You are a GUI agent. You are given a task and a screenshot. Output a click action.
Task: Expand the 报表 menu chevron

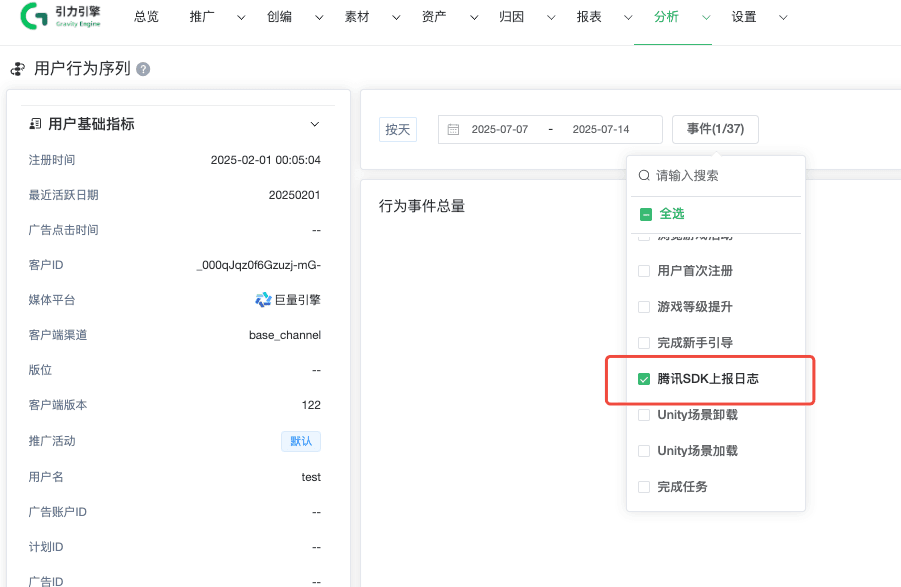pyautogui.click(x=628, y=18)
